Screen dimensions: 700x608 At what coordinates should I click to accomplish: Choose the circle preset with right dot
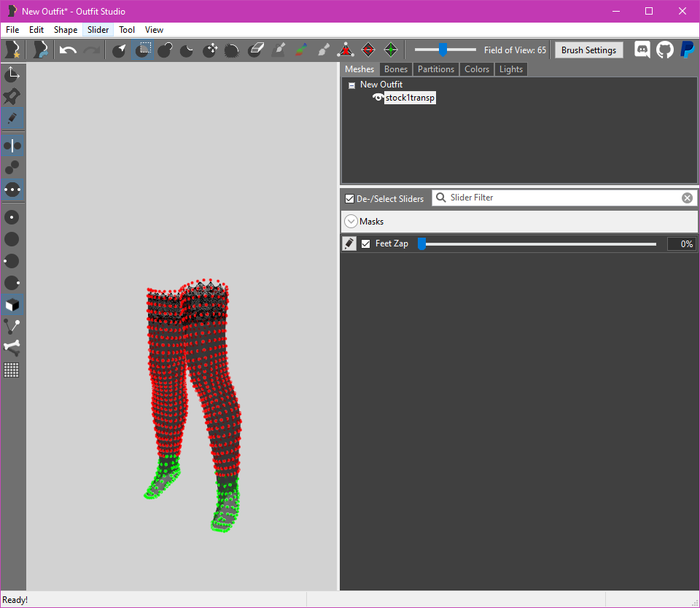[x=12, y=283]
